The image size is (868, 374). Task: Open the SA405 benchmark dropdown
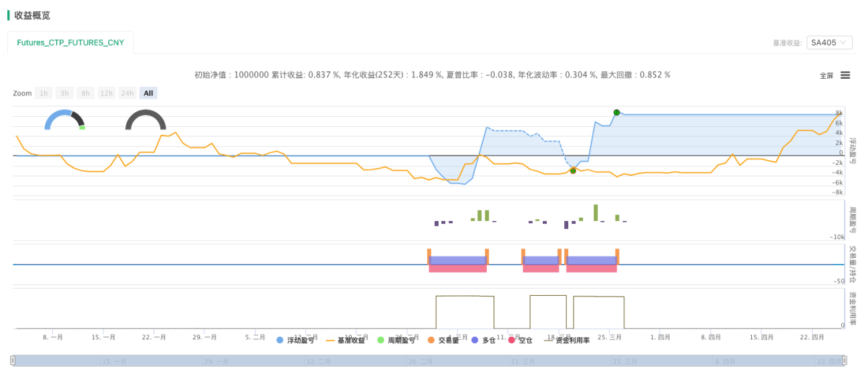(x=829, y=43)
